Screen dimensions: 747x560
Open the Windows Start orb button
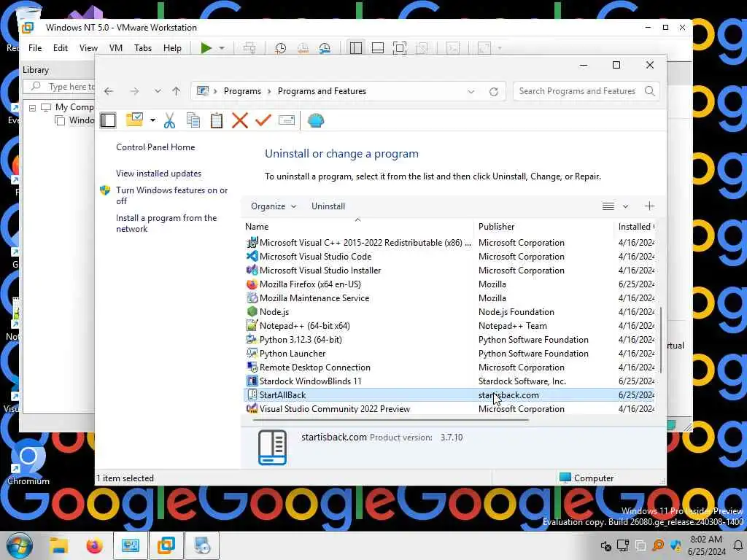pyautogui.click(x=19, y=545)
